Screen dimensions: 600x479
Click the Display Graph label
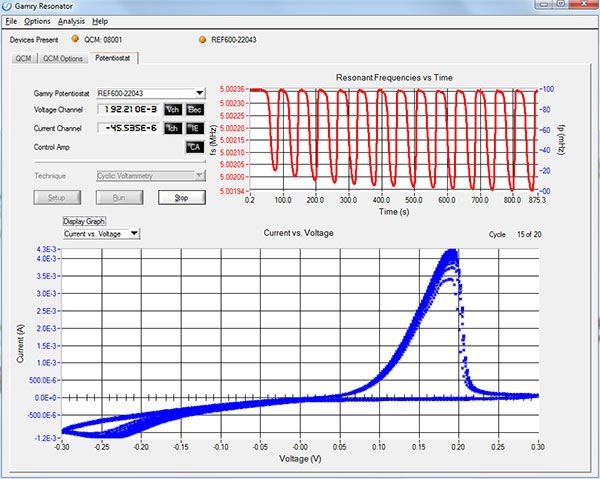(84, 221)
